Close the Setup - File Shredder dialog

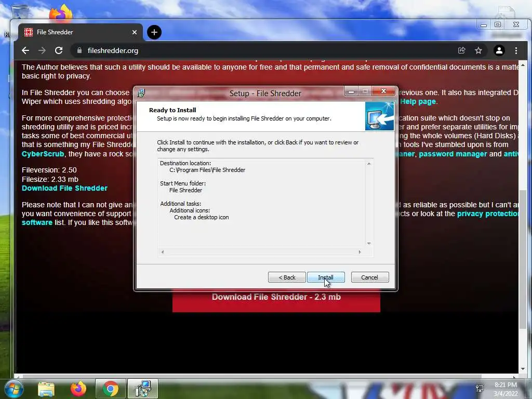click(x=384, y=91)
